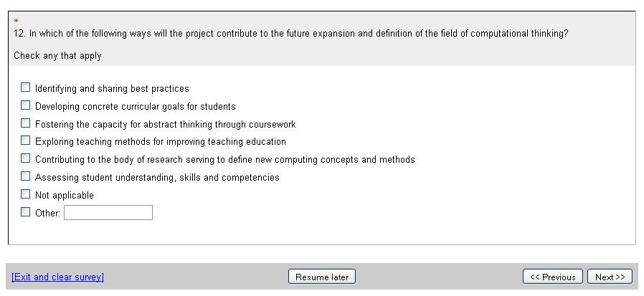
Task: Check the box for contributing to research
Action: tap(26, 158)
